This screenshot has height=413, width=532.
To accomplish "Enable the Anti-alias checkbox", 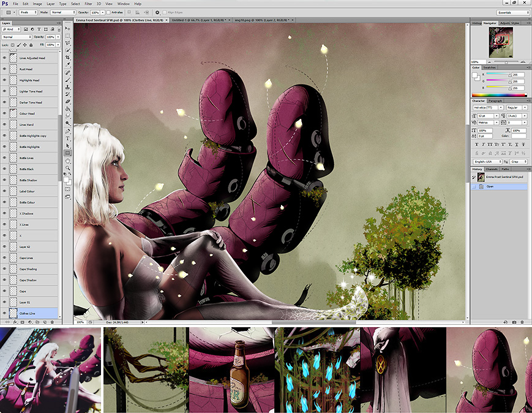I will (108, 12).
